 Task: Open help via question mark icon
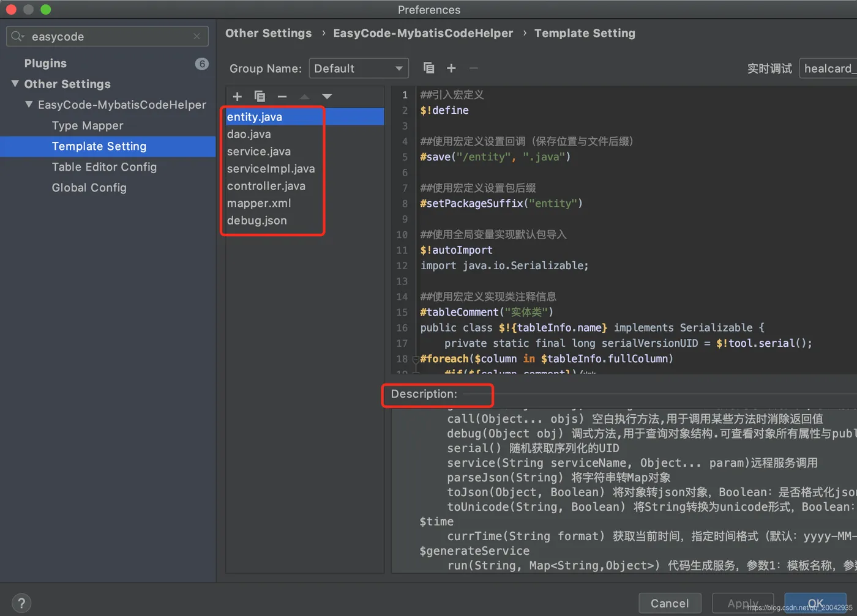pos(21,603)
